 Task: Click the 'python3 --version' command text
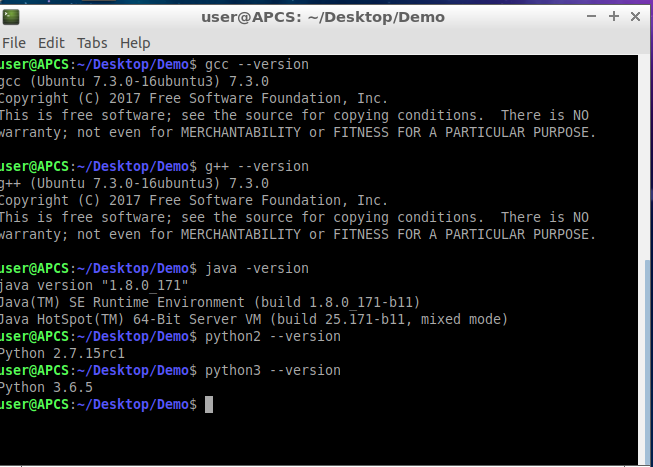(273, 371)
